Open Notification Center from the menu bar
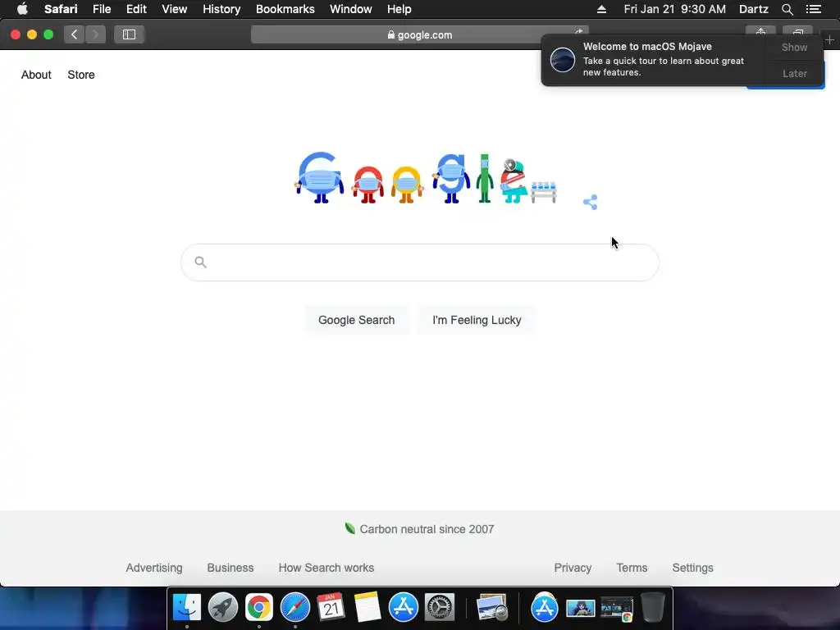This screenshot has width=840, height=630. (x=813, y=9)
